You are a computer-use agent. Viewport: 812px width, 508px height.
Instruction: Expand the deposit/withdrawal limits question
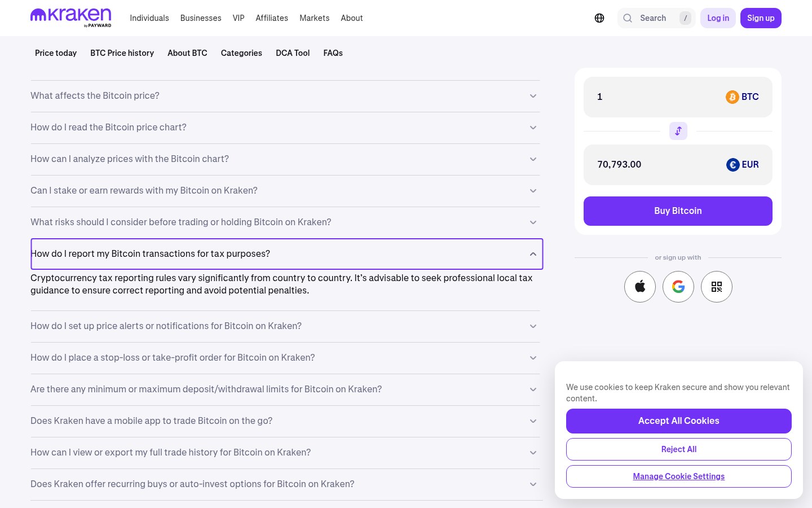(285, 389)
